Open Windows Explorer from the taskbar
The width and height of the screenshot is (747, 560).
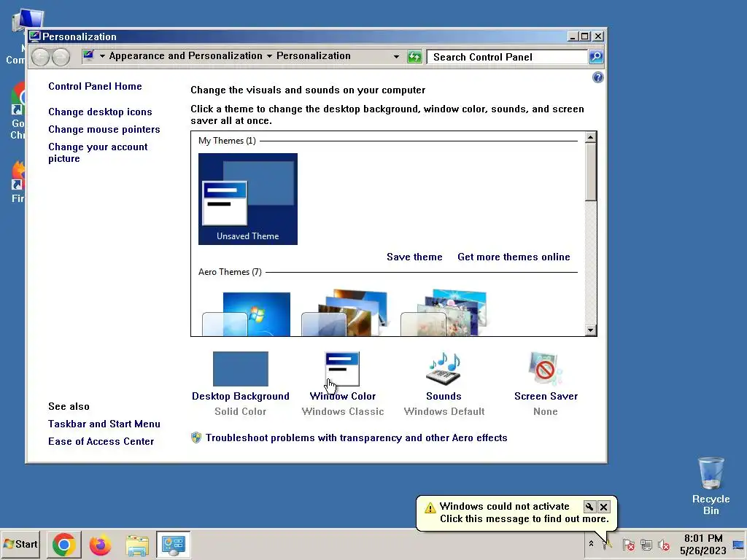point(137,544)
